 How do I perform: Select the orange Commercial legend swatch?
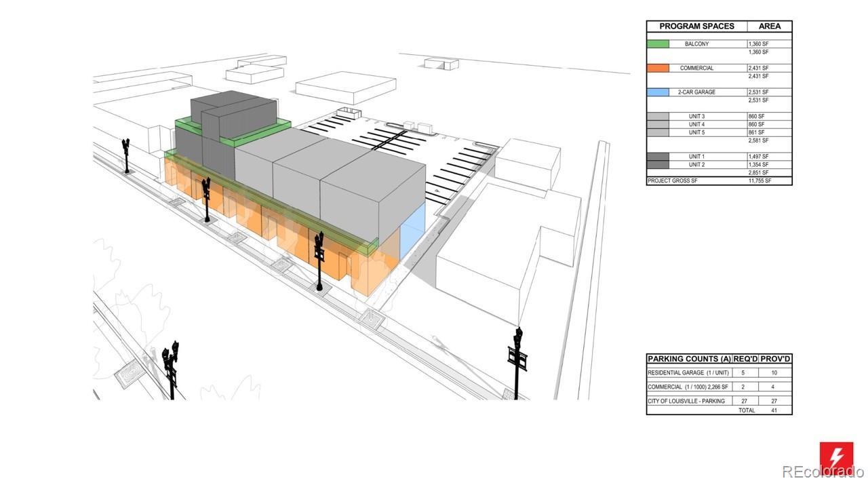(658, 68)
